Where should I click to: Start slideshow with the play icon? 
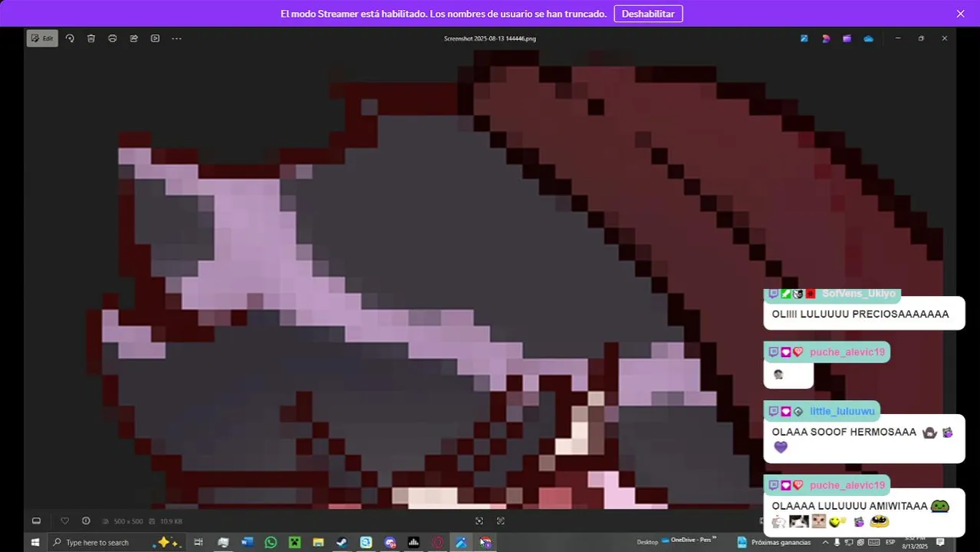[x=155, y=38]
